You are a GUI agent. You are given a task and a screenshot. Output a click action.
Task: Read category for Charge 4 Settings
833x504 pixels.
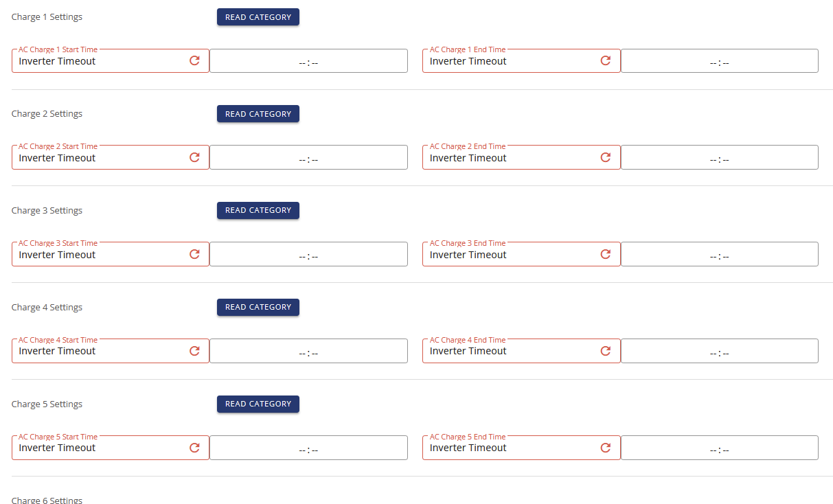click(258, 307)
